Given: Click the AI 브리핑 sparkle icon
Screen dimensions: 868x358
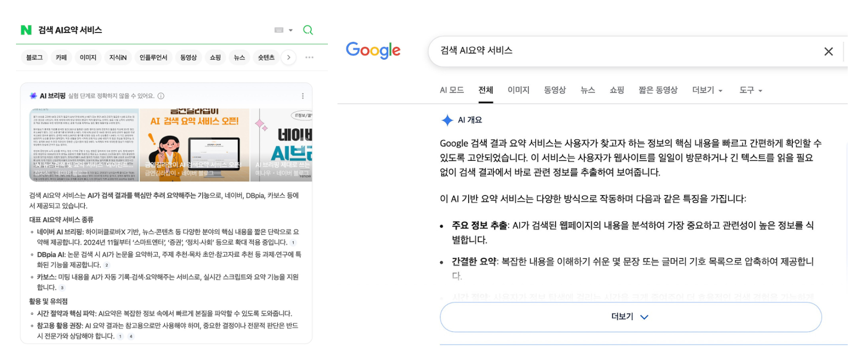Looking at the screenshot, I should pyautogui.click(x=33, y=96).
